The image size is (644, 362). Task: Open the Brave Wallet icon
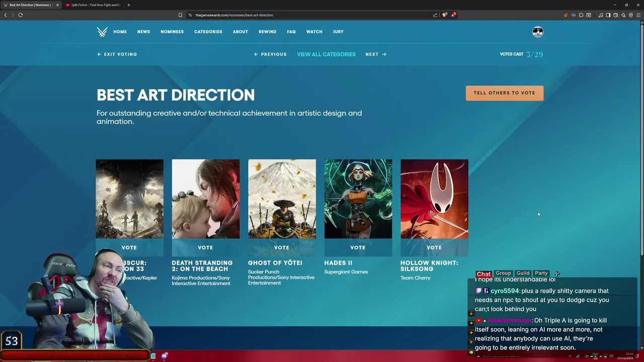tap(615, 15)
